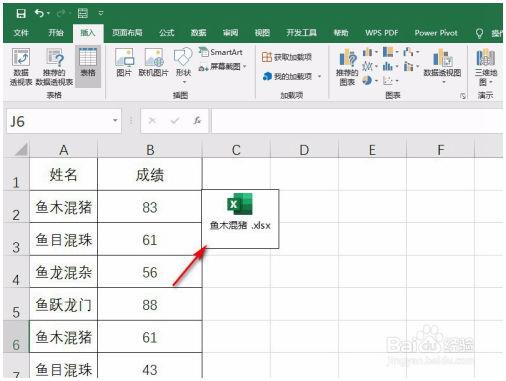This screenshot has width=506, height=381.
Task: Select row 1 header
Action: click(16, 174)
